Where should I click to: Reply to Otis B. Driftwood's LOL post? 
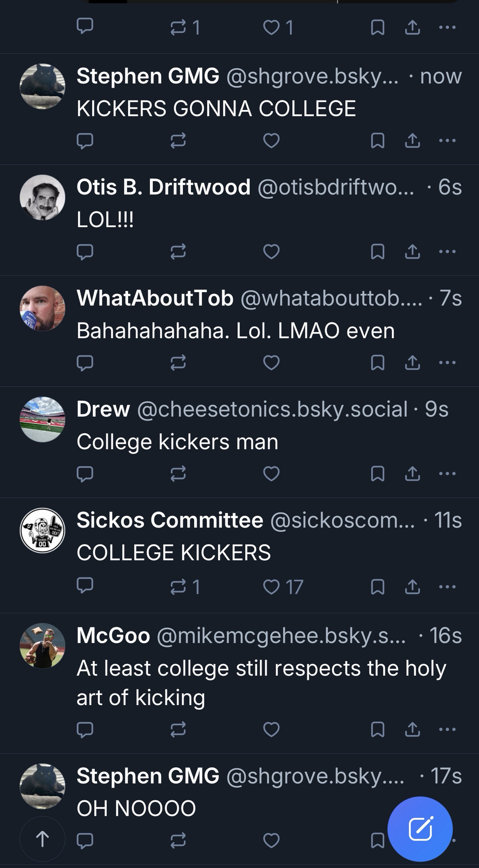pos(85,251)
